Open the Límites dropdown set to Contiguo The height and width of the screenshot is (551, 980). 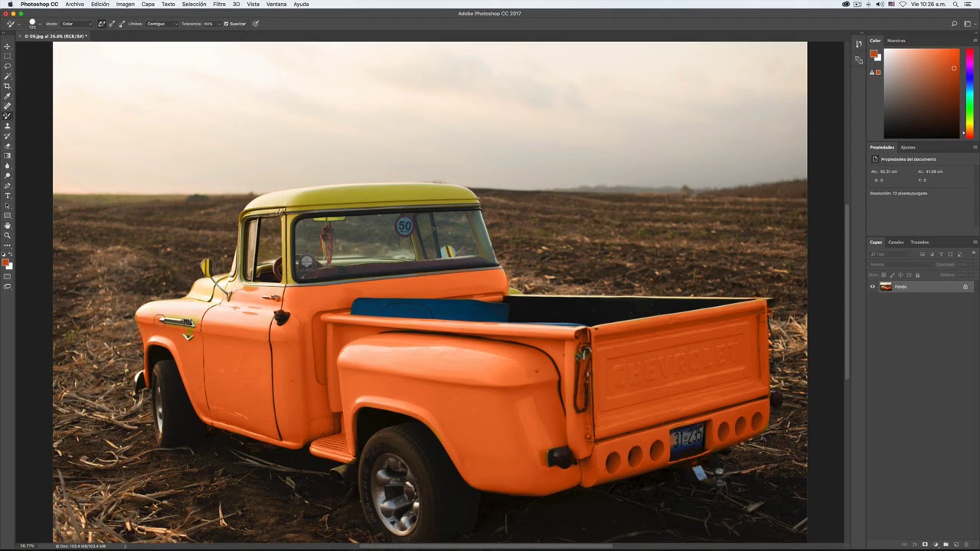pyautogui.click(x=162, y=24)
